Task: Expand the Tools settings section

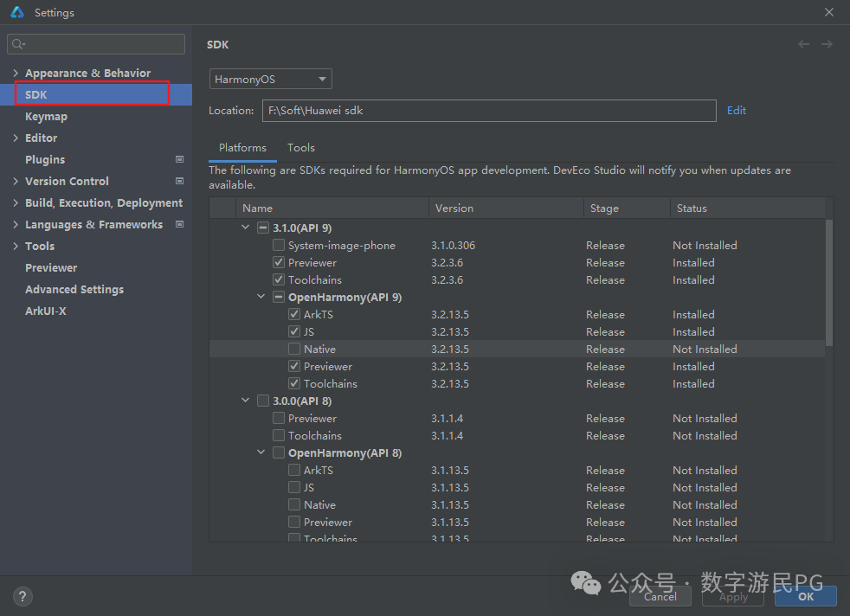Action: tap(16, 246)
